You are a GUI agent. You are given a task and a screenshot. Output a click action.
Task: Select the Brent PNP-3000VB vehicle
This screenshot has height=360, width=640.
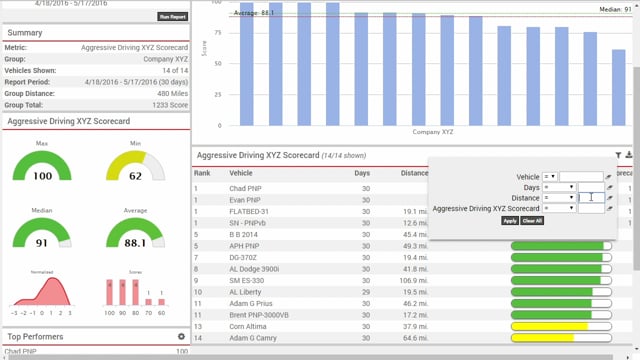coord(259,315)
